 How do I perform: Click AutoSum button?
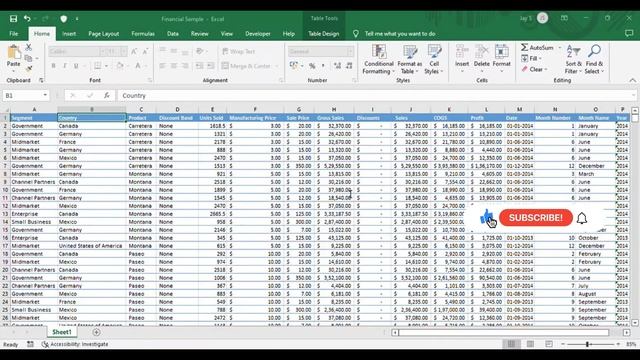[538, 48]
